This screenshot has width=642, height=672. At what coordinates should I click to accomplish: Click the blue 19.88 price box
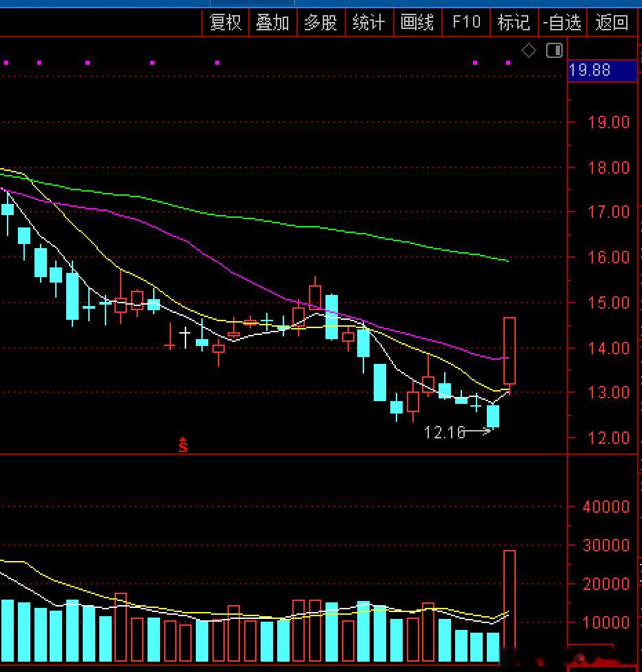tap(603, 70)
